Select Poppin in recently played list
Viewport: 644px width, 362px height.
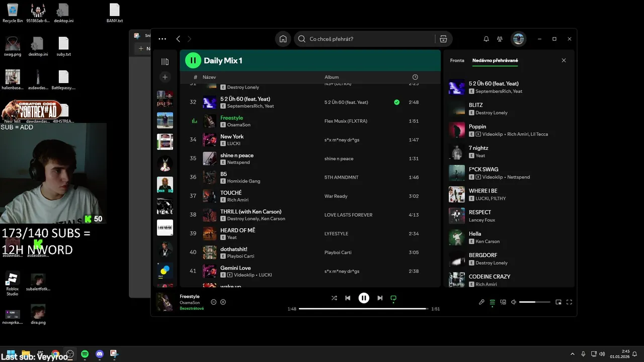click(509, 130)
